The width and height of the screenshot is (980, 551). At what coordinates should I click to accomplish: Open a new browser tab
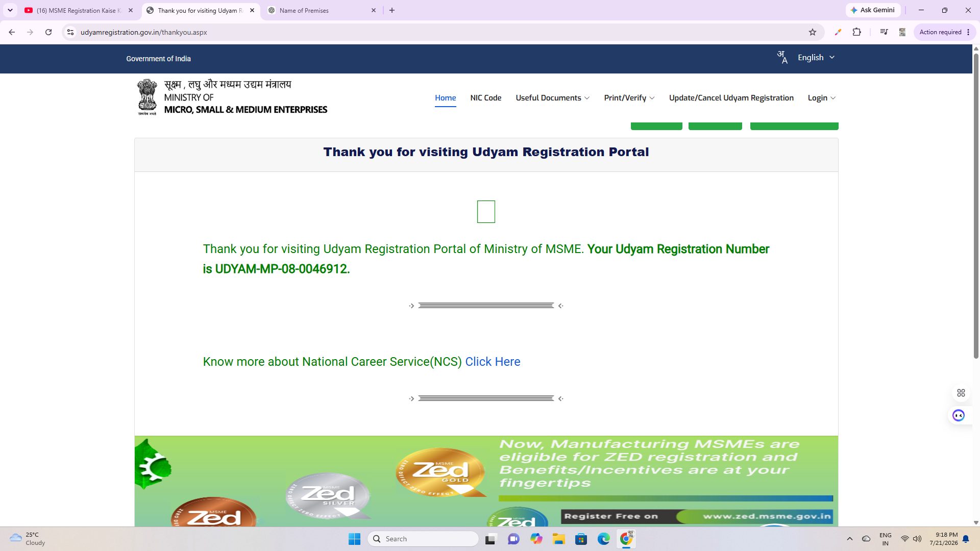click(392, 10)
